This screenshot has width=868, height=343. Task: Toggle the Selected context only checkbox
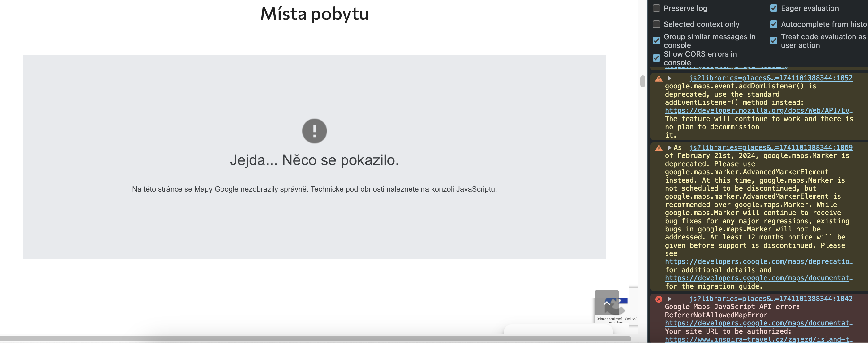click(x=656, y=24)
